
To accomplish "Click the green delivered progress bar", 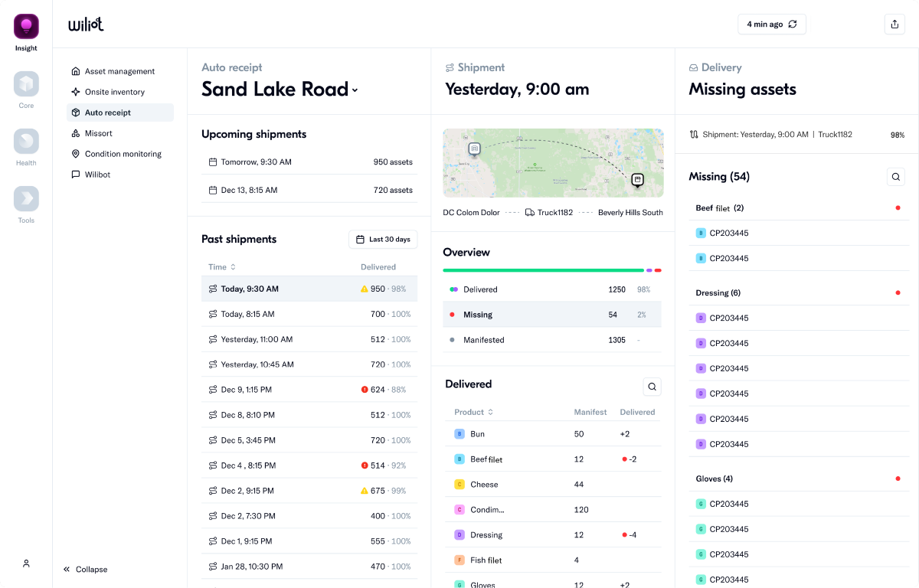I will 542,270.
